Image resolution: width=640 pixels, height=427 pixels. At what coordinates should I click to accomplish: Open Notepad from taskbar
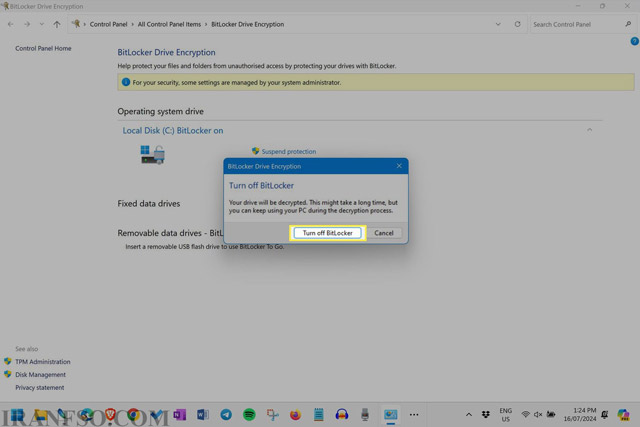click(318, 415)
